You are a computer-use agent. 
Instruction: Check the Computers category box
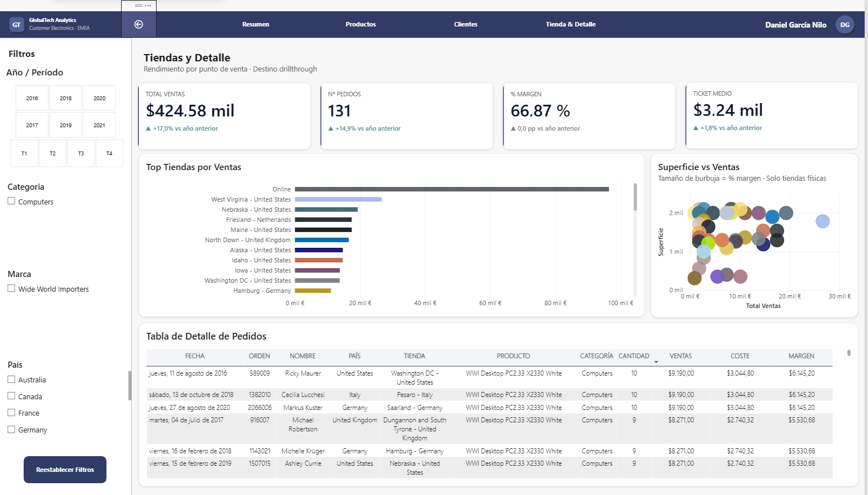tap(11, 201)
